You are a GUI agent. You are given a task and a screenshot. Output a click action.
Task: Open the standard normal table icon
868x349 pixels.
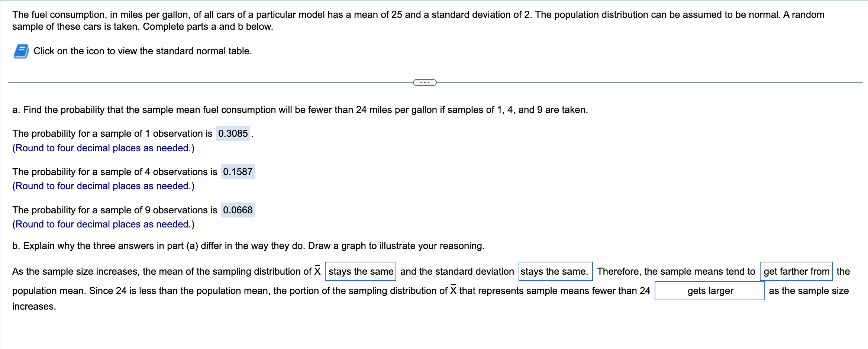[21, 51]
